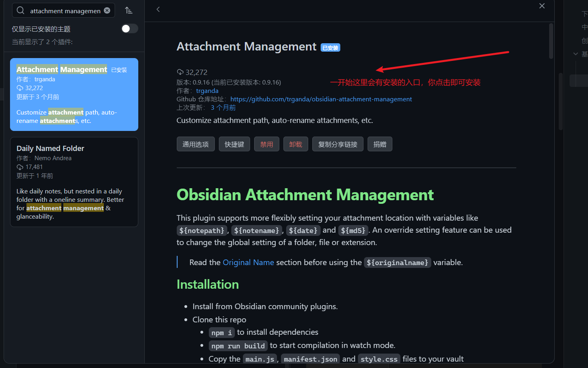
Task: Click the 快捷键 hotkeys button
Action: pos(234,144)
